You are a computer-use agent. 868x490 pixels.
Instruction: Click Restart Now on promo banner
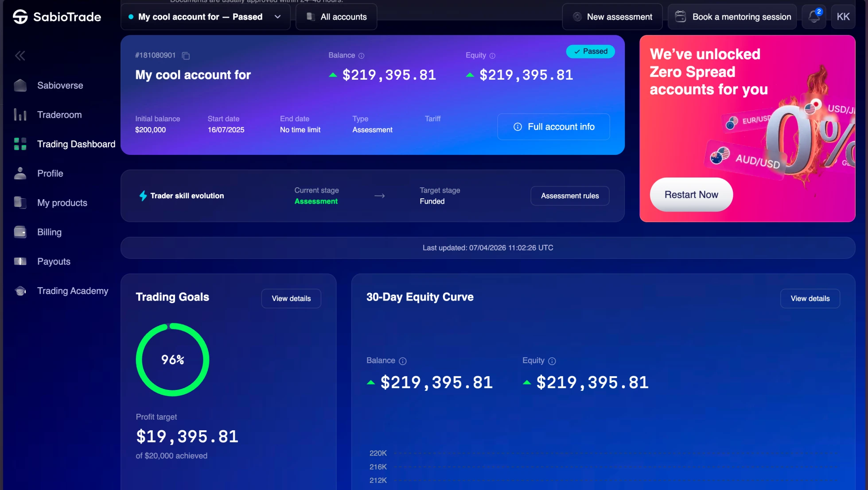tap(691, 195)
